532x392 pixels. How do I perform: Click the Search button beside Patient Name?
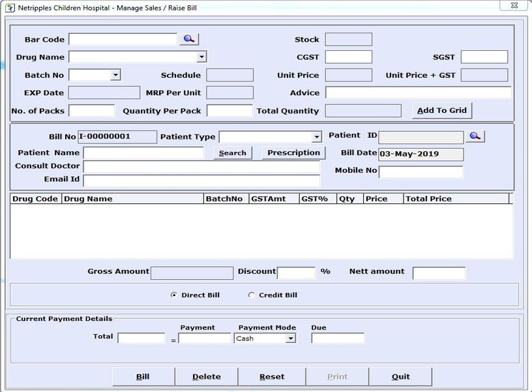(232, 153)
